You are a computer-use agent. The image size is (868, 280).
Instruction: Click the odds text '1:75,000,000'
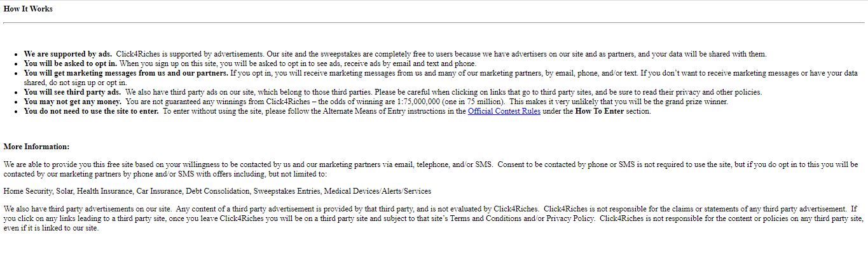(419, 102)
